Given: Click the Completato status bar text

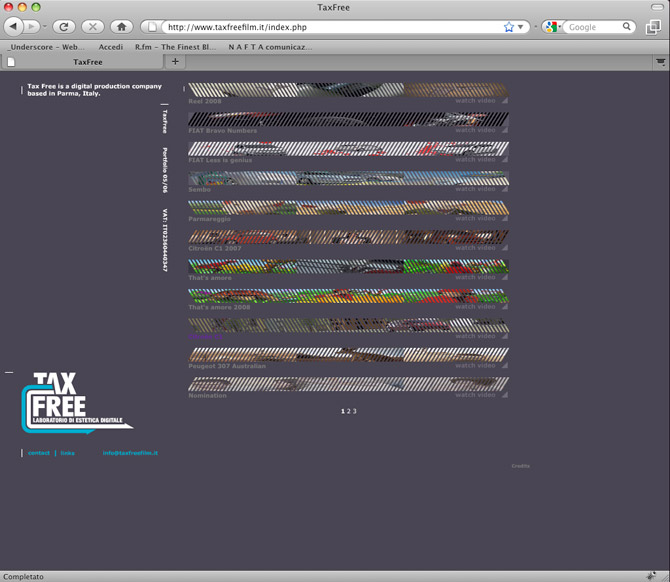Looking at the screenshot, I should click(24, 577).
